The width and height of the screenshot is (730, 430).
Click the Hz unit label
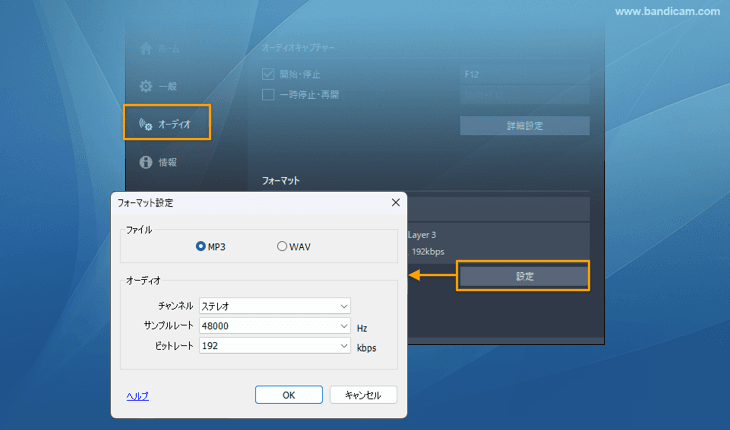coord(362,328)
